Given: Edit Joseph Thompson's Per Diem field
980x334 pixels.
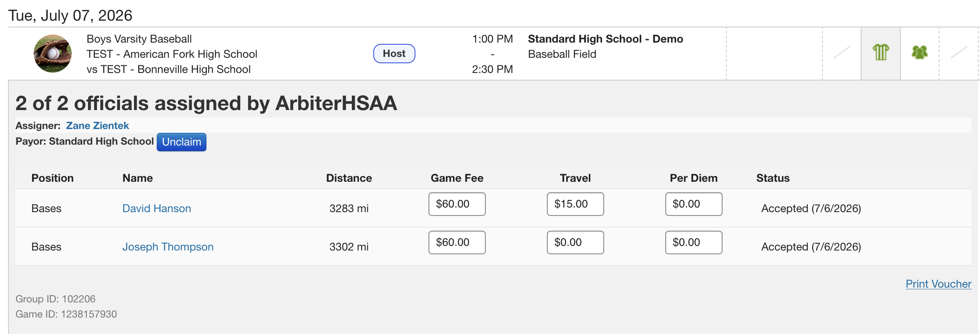Looking at the screenshot, I should pyautogui.click(x=694, y=242).
